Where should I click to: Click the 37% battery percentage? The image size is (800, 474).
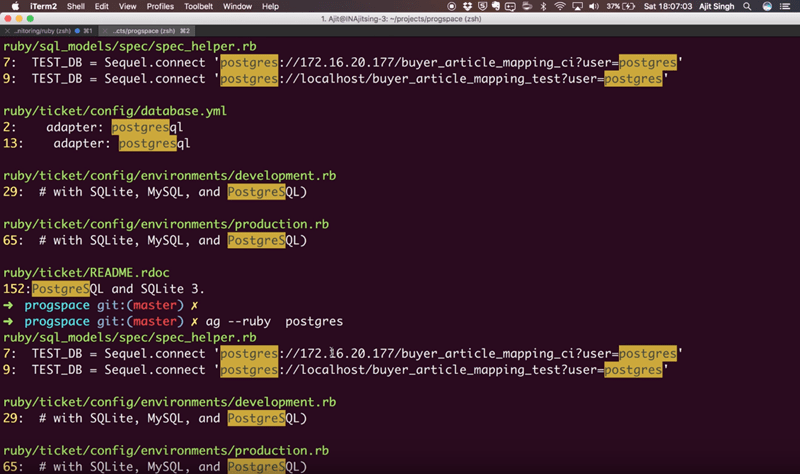click(x=613, y=6)
